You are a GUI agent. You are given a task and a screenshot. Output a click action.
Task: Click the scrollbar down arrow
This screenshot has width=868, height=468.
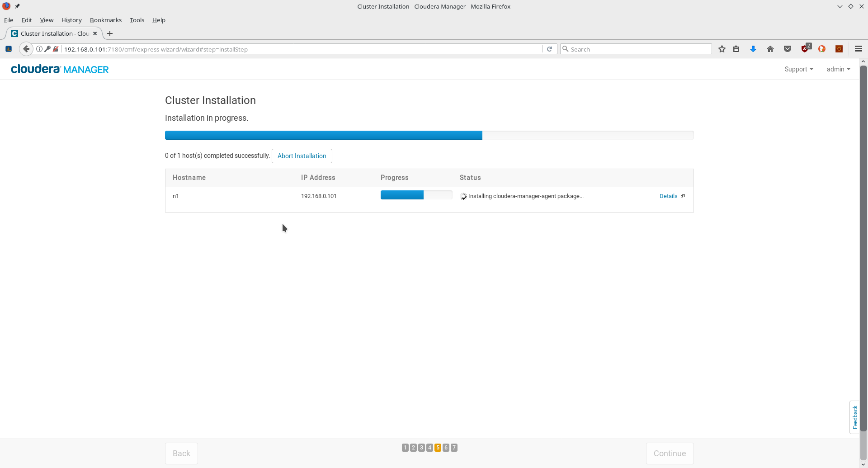coord(863,464)
